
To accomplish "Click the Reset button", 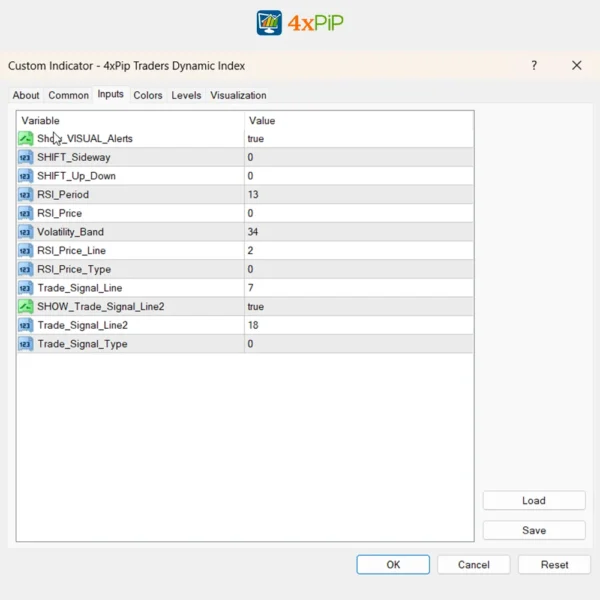I will [x=554, y=565].
